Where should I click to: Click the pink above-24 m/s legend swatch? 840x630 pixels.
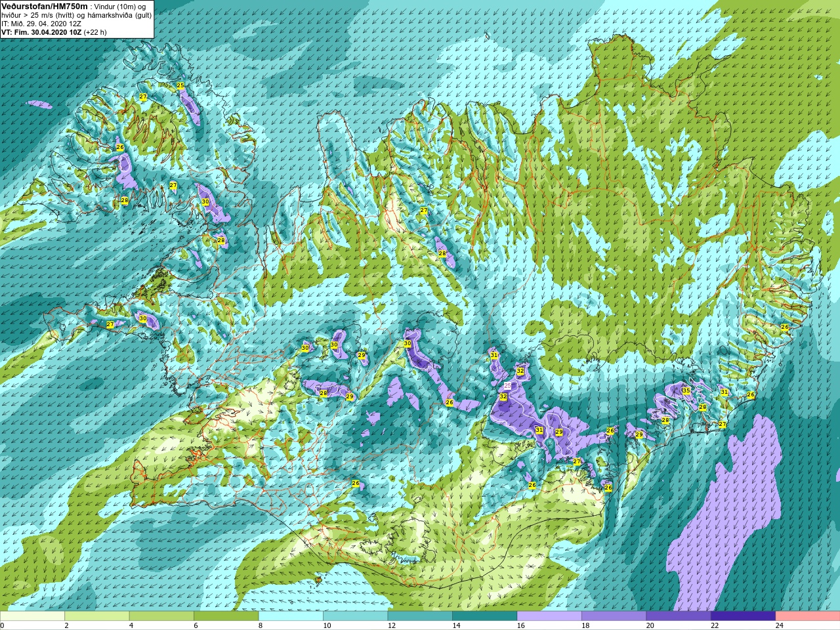[x=808, y=616]
